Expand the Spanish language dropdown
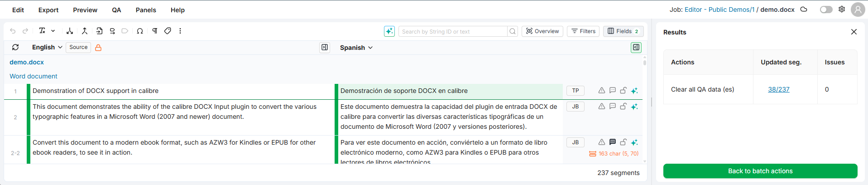The width and height of the screenshot is (868, 185). 356,48
